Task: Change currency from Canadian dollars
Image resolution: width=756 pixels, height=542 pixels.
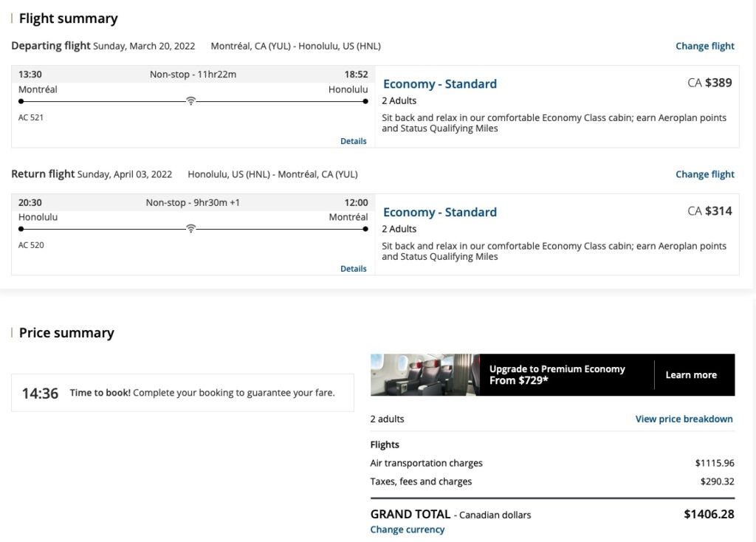Action: click(408, 529)
